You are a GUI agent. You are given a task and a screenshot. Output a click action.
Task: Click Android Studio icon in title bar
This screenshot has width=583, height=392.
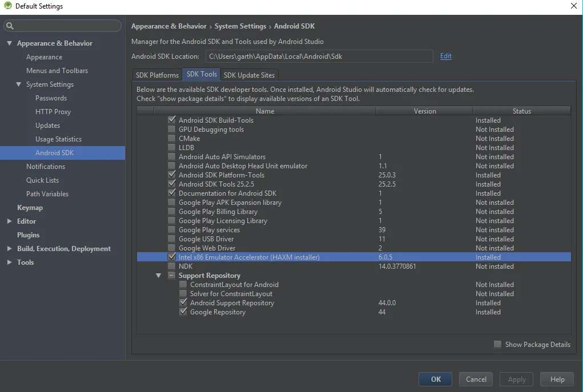point(8,6)
